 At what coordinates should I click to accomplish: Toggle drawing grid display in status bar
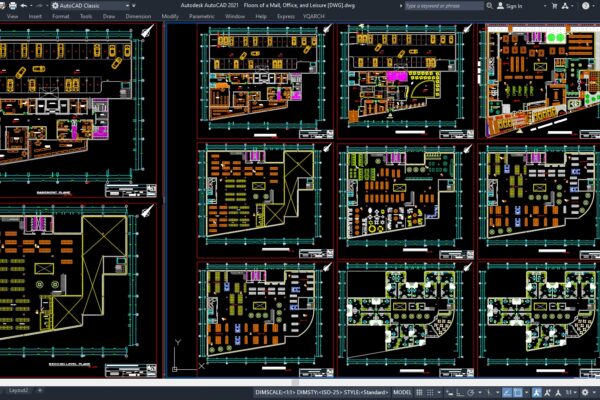tap(419, 392)
